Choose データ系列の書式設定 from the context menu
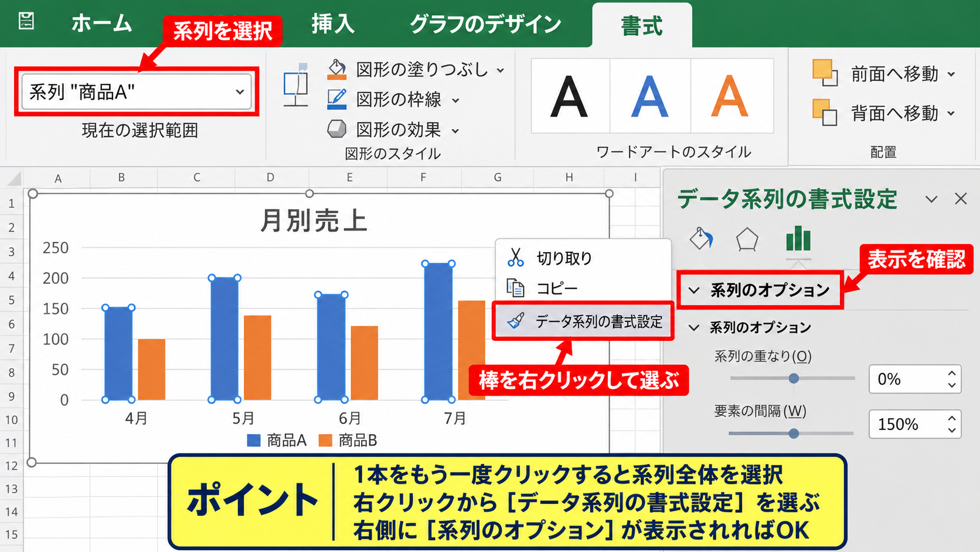The image size is (980, 552). (x=583, y=321)
